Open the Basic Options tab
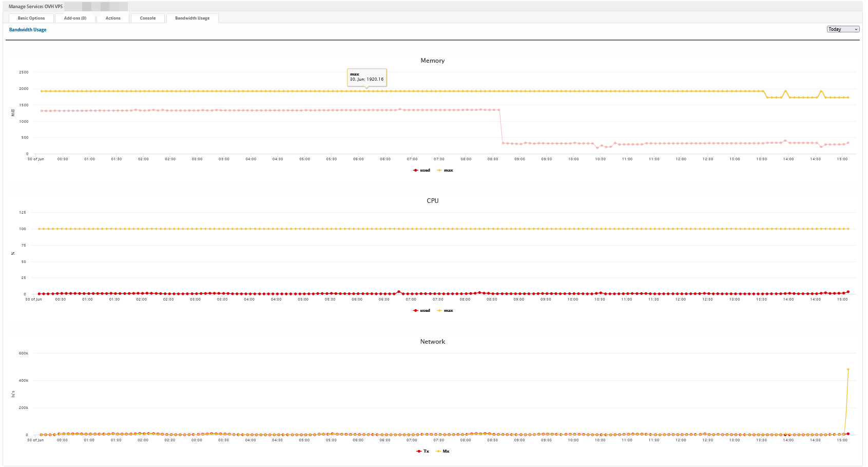This screenshot has height=467, width=868. (31, 18)
